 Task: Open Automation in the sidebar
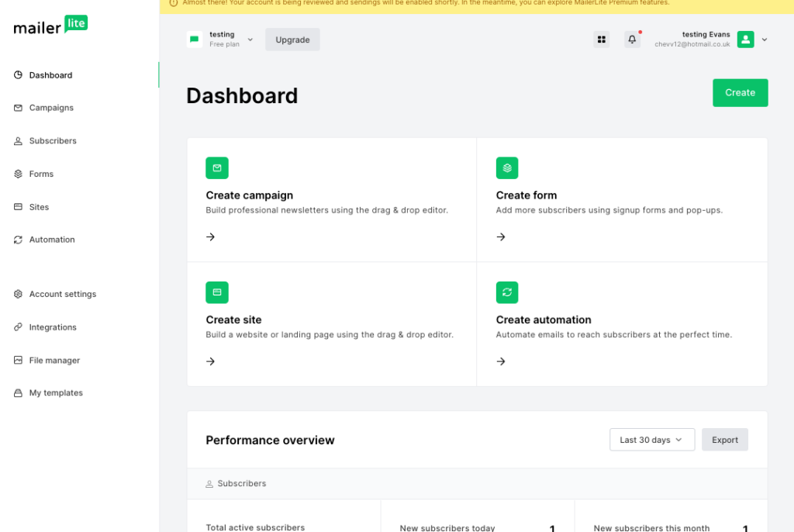coord(52,240)
